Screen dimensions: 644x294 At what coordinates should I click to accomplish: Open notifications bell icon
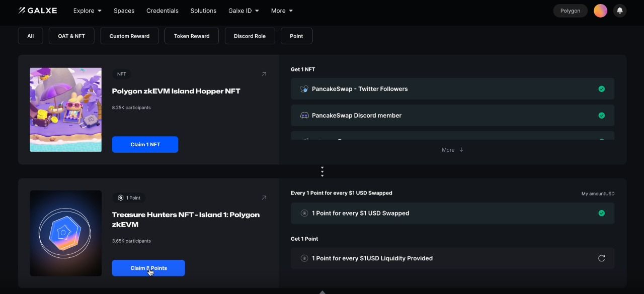tap(620, 11)
